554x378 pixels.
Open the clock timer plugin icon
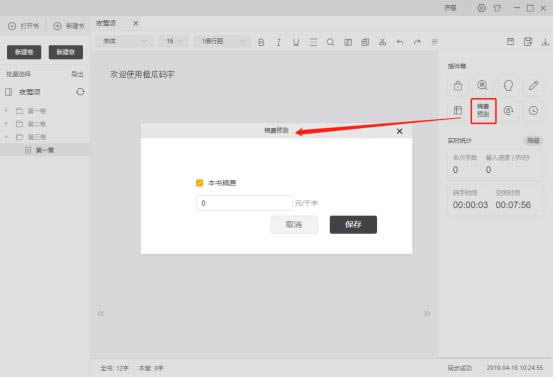[x=533, y=111]
